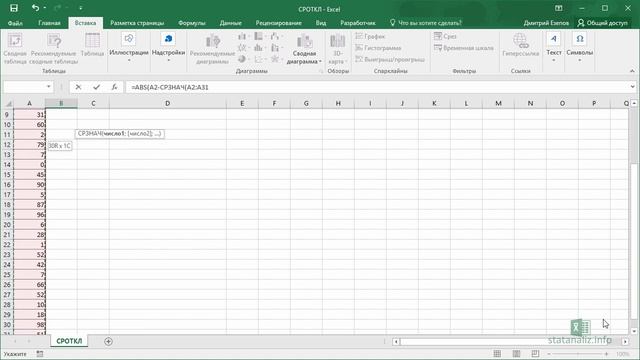Switch to the Главная tab
The image size is (640, 360).
click(x=49, y=23)
